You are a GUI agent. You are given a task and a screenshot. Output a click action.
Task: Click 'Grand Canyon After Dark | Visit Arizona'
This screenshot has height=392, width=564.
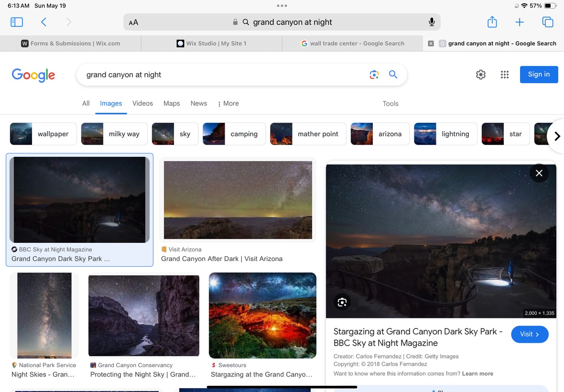click(222, 259)
